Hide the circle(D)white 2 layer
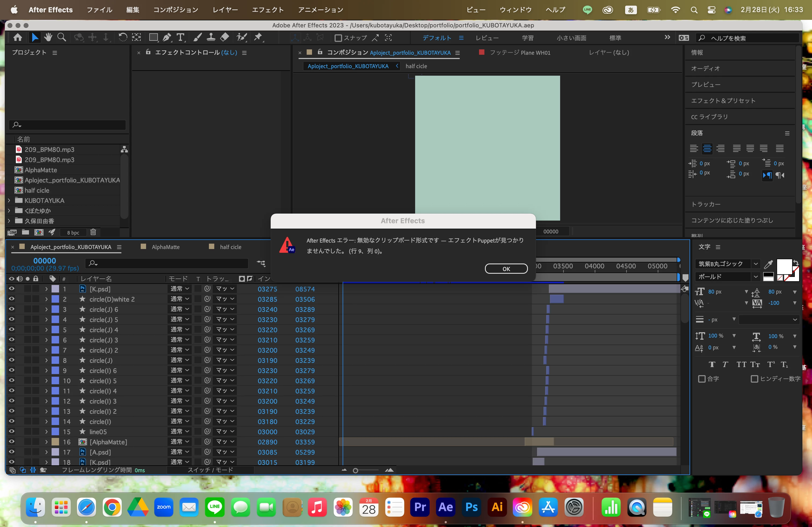 pyautogui.click(x=12, y=299)
